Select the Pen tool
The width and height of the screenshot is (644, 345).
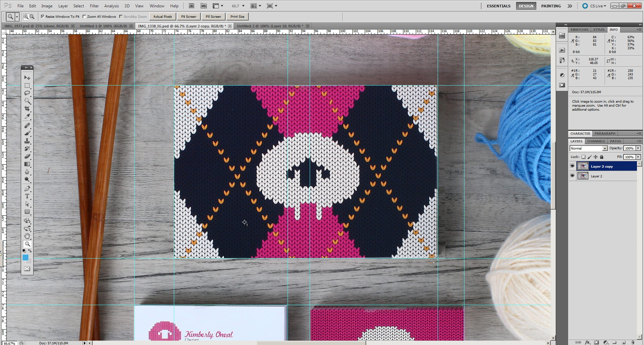click(x=27, y=189)
